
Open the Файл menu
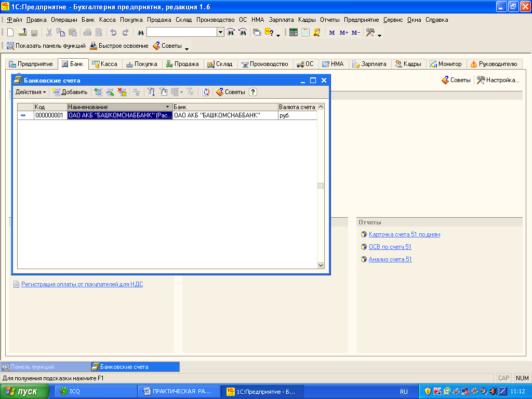[14, 20]
